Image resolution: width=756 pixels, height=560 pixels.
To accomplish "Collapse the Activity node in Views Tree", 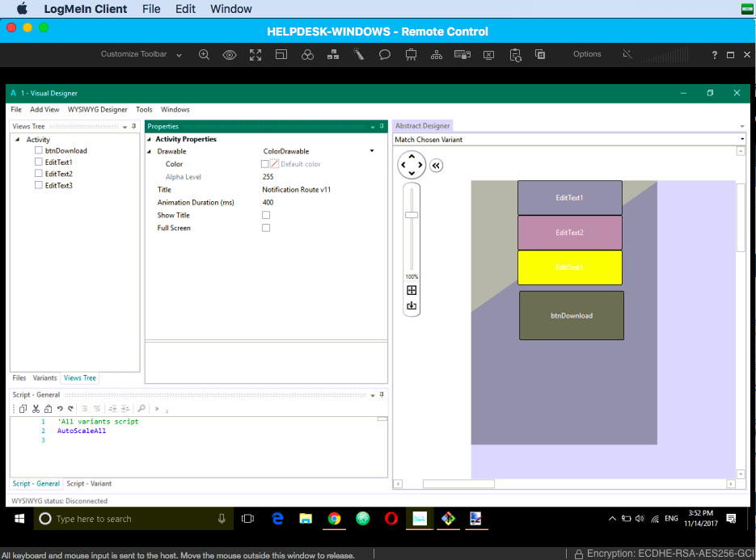I will pyautogui.click(x=18, y=140).
